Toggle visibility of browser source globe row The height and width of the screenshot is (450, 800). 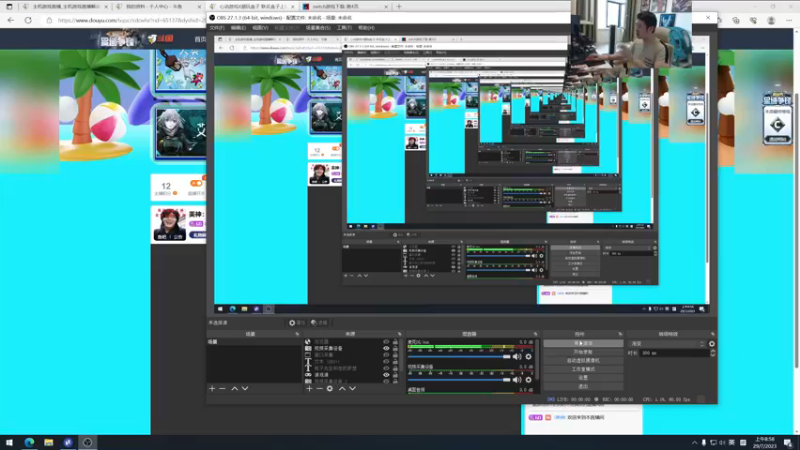386,342
